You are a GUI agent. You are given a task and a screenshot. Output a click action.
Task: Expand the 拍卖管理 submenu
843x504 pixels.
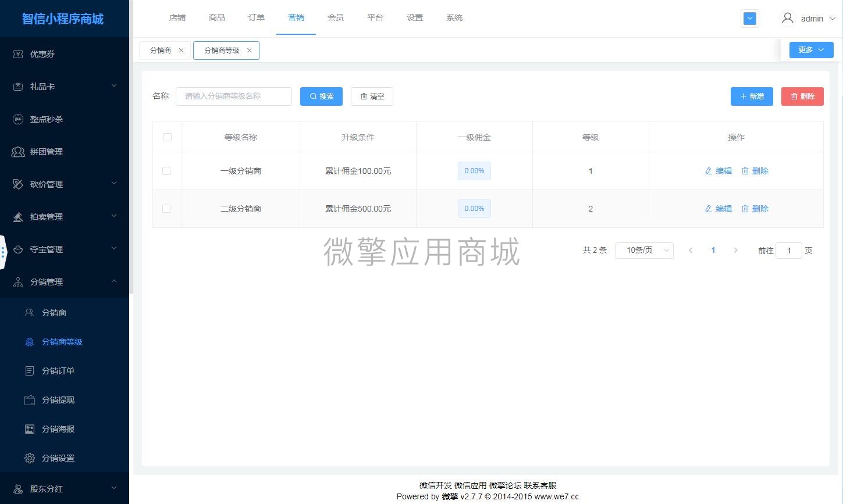(114, 216)
